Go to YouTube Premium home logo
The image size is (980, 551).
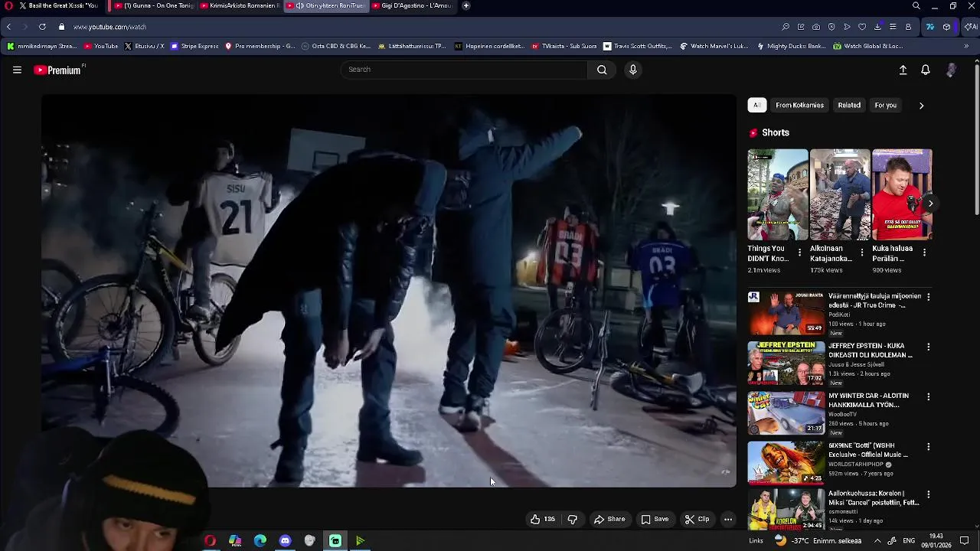[x=59, y=70]
